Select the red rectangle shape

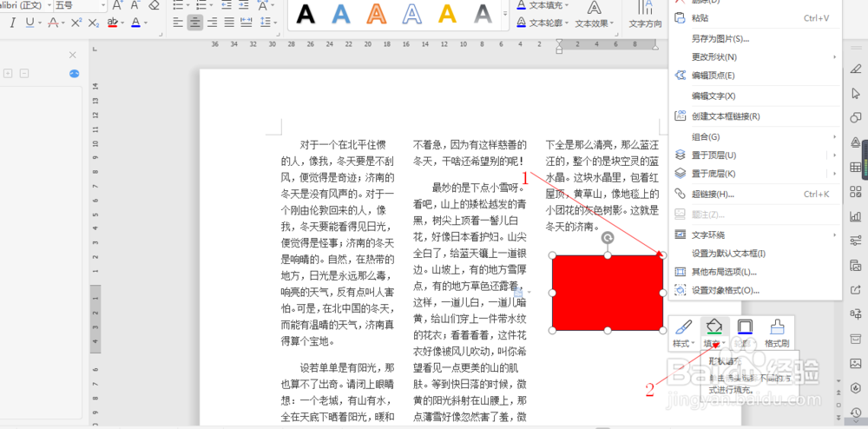tap(608, 293)
